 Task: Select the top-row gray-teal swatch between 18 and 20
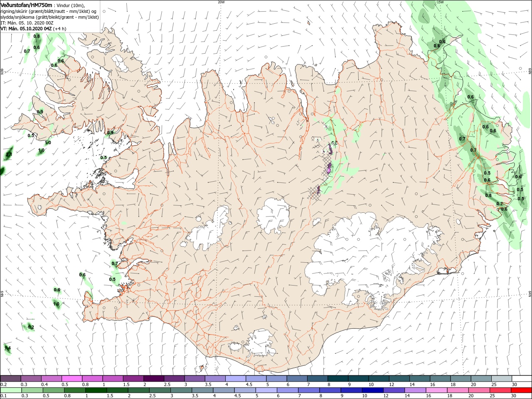click(x=461, y=379)
